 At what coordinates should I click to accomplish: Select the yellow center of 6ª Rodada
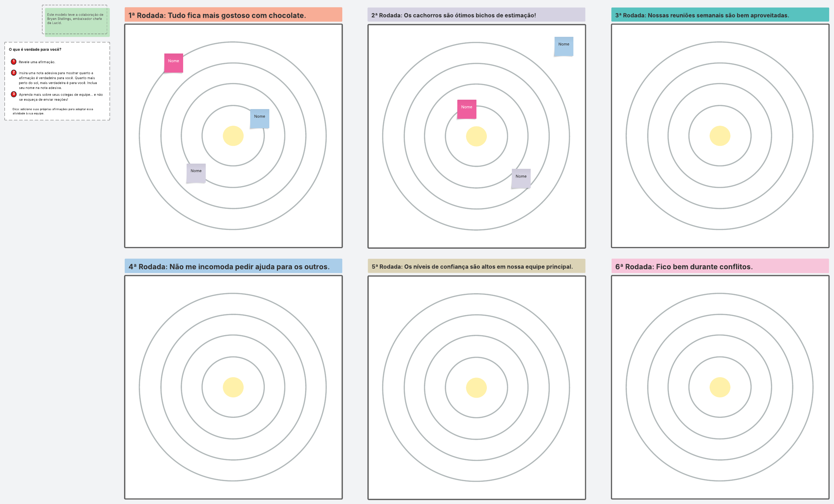720,387
